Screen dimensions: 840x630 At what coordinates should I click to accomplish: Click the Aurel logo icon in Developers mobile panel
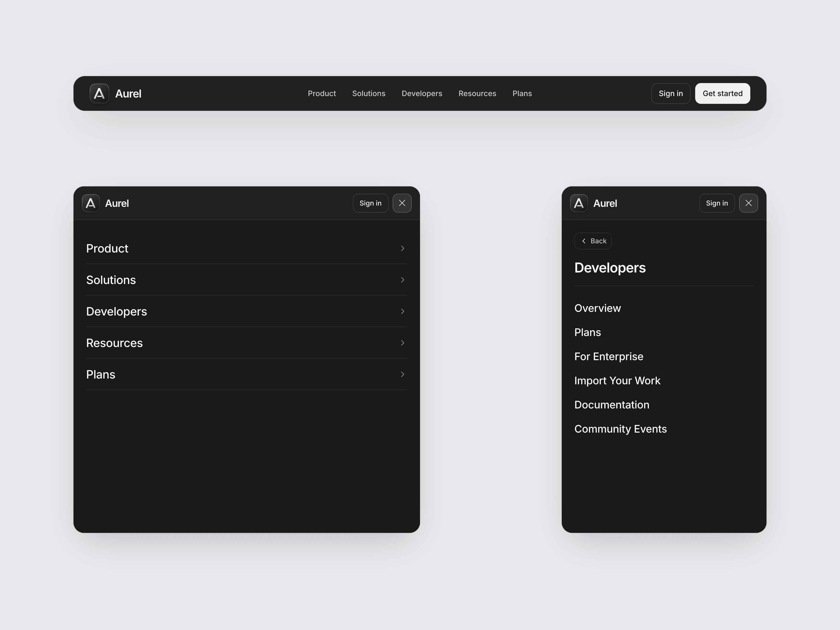click(x=579, y=203)
